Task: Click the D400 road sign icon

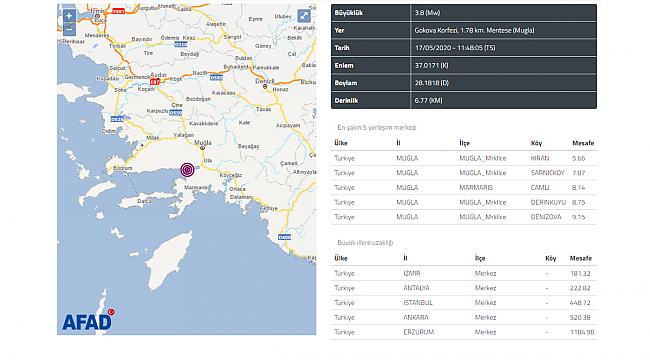Action: (x=284, y=237)
